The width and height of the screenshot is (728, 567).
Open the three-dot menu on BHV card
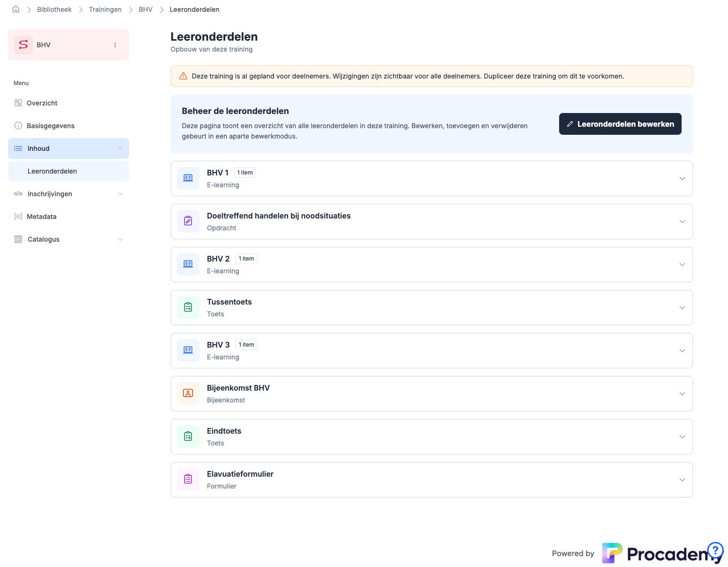click(115, 45)
